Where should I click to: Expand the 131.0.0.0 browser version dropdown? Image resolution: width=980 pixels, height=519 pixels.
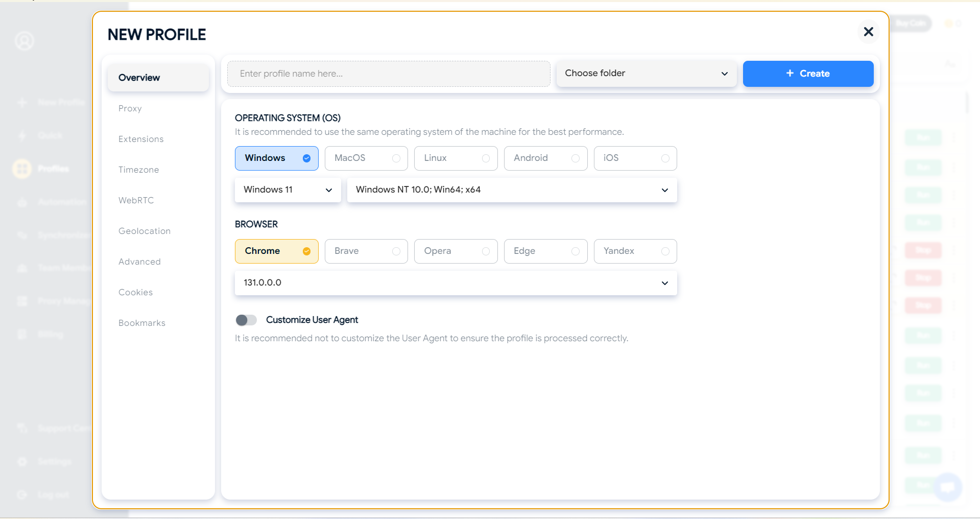[x=456, y=283]
